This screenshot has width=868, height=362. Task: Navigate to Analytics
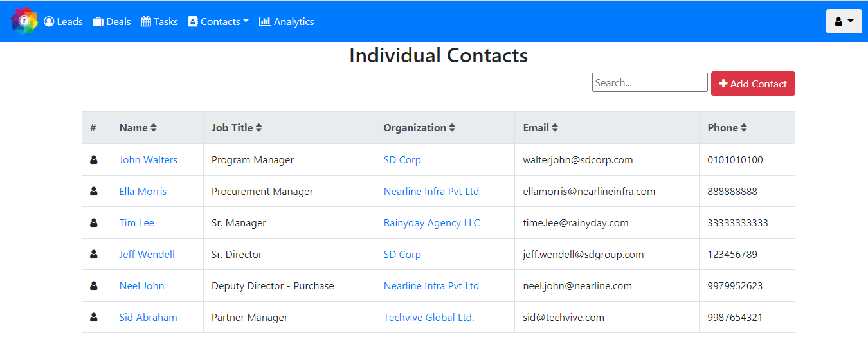(x=286, y=21)
